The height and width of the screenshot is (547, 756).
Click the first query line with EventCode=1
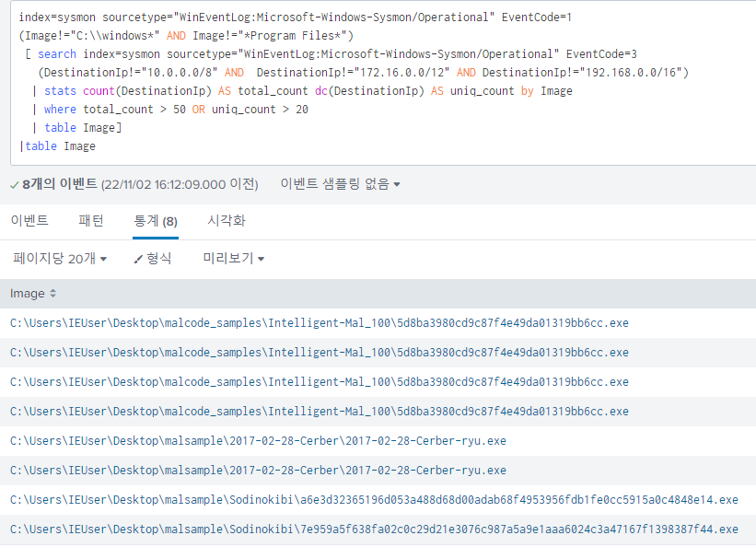(x=295, y=17)
